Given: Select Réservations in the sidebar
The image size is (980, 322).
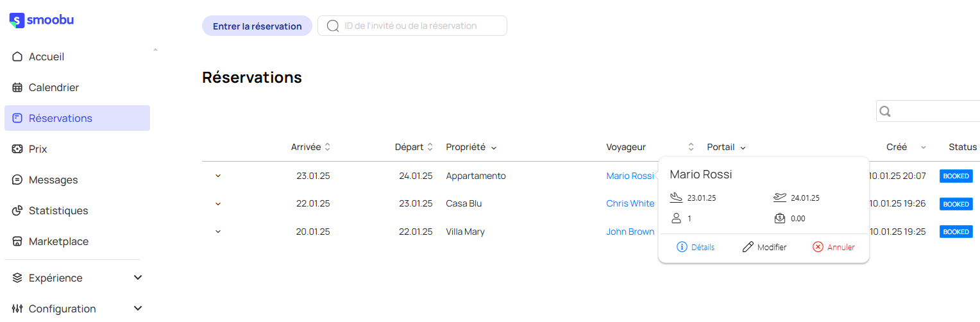Looking at the screenshot, I should [x=77, y=118].
